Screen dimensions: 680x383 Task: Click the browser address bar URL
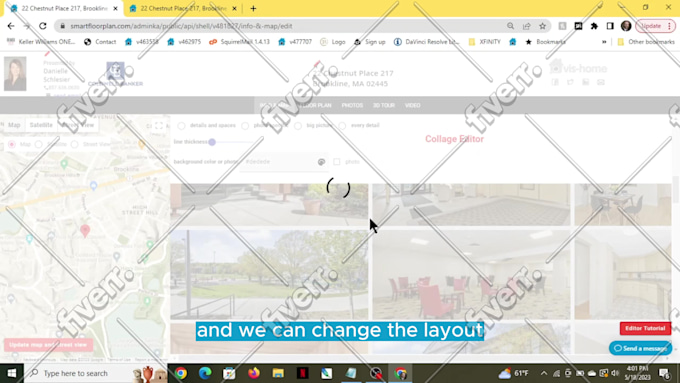tap(181, 26)
